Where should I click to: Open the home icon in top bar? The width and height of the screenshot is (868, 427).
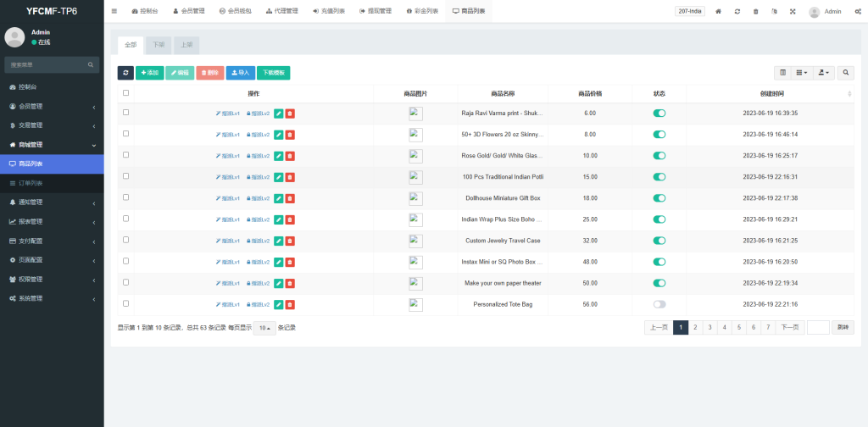coord(719,12)
